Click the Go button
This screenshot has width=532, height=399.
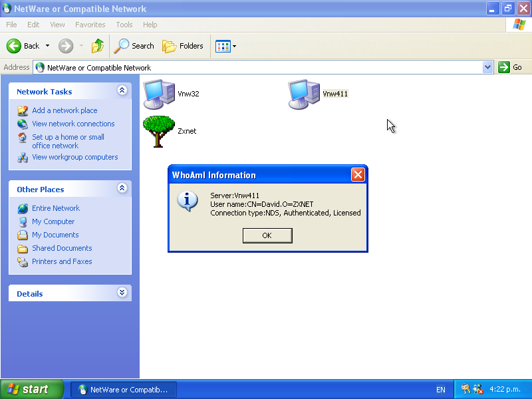[x=510, y=67]
